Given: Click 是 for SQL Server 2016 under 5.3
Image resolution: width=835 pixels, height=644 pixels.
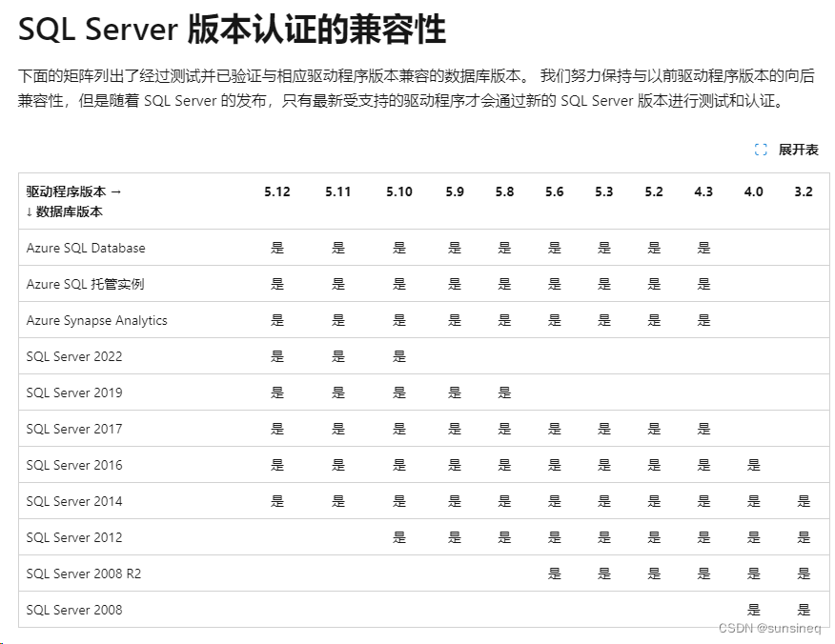Looking at the screenshot, I should click(x=604, y=465).
